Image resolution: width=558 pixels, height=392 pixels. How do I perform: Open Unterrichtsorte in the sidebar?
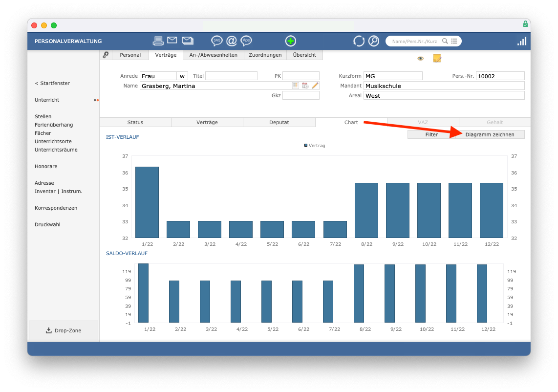[x=53, y=141]
